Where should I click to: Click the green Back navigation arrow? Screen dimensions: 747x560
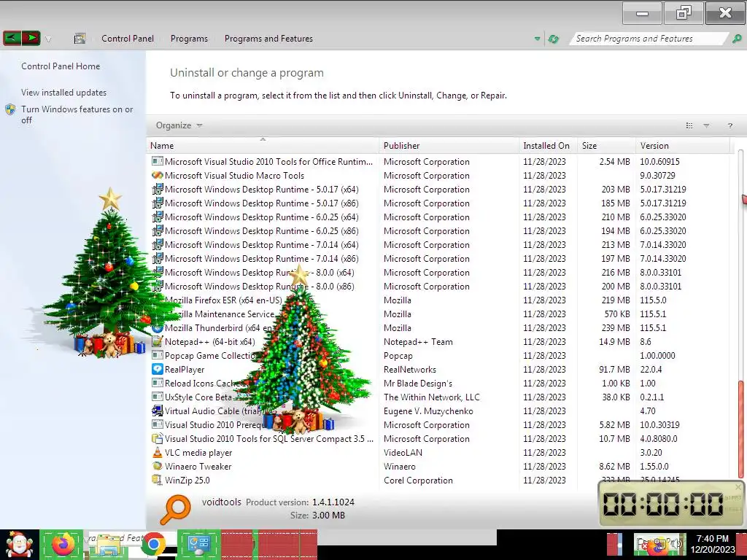pyautogui.click(x=12, y=38)
